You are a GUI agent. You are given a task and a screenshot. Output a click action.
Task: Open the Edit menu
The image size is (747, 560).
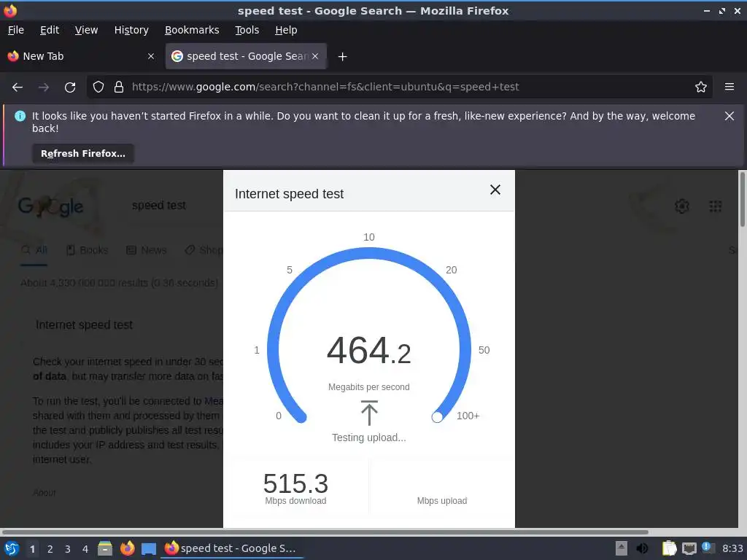click(50, 30)
